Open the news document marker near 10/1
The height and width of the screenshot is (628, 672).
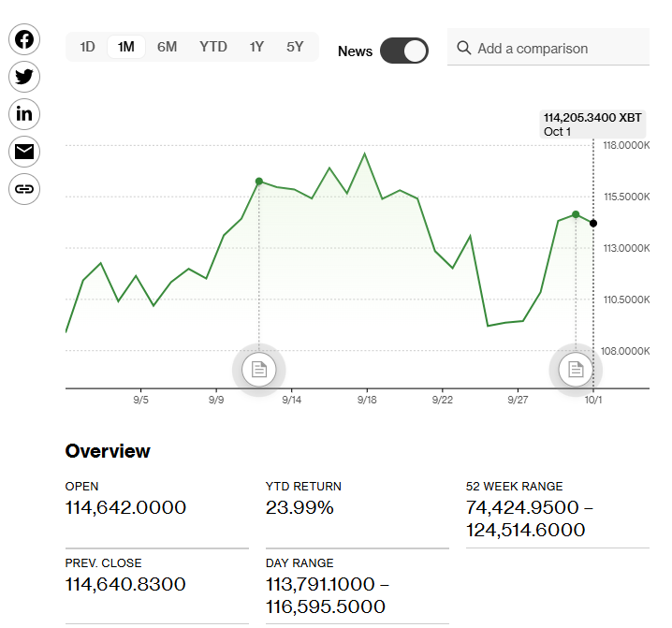click(576, 370)
